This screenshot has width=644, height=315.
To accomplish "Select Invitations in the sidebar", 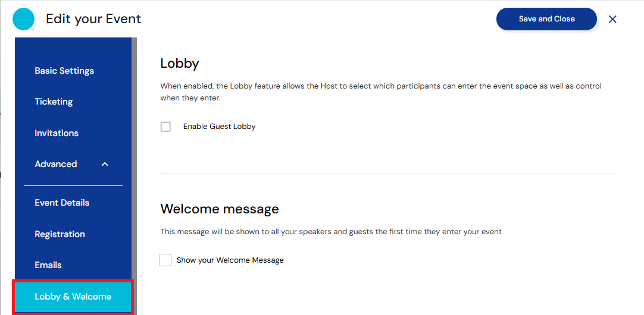I will coord(57,133).
